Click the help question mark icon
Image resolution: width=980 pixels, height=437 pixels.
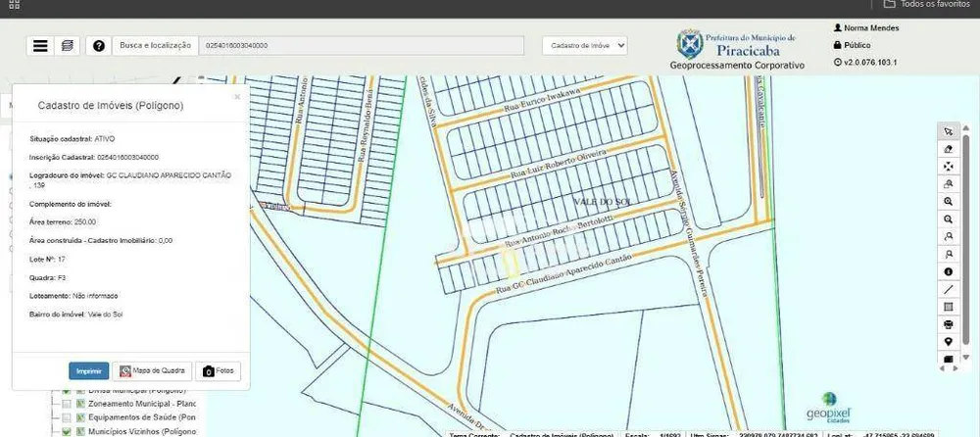(x=99, y=46)
